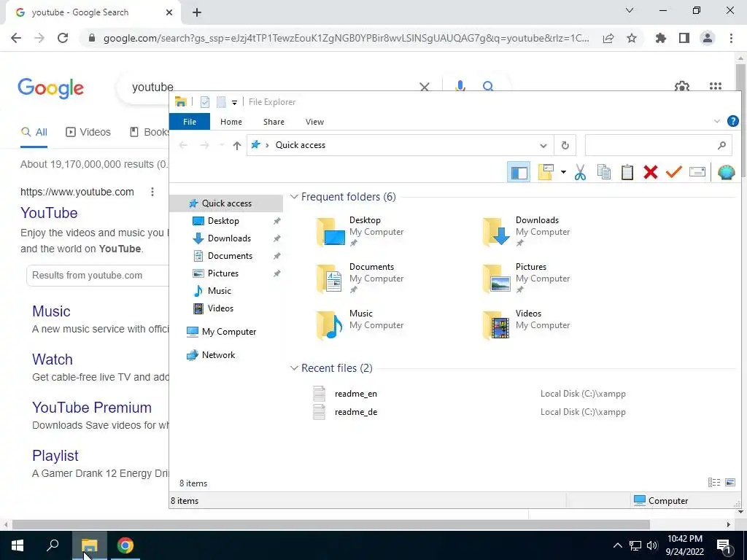Open the File tab in File Explorer
The image size is (747, 560).
[x=190, y=122]
